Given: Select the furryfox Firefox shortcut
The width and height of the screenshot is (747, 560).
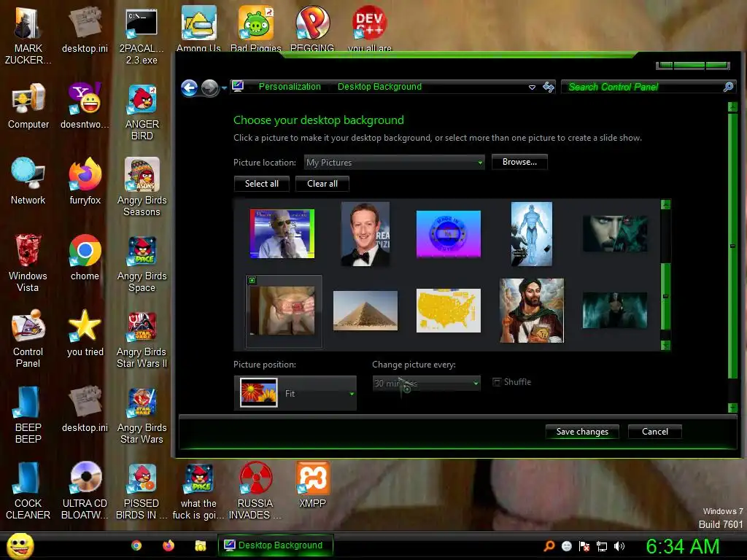Looking at the screenshot, I should (85, 182).
